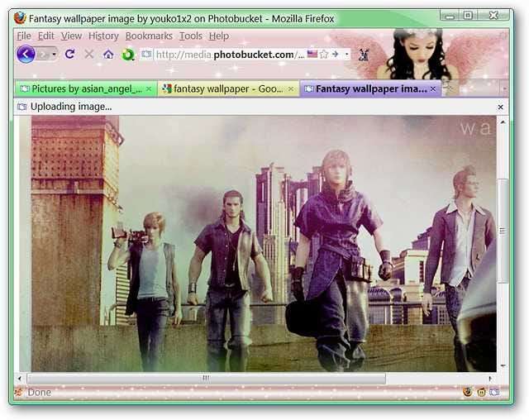Click the horizontal scrollbar thumb
Image resolution: width=529 pixels, height=420 pixels.
[206, 378]
